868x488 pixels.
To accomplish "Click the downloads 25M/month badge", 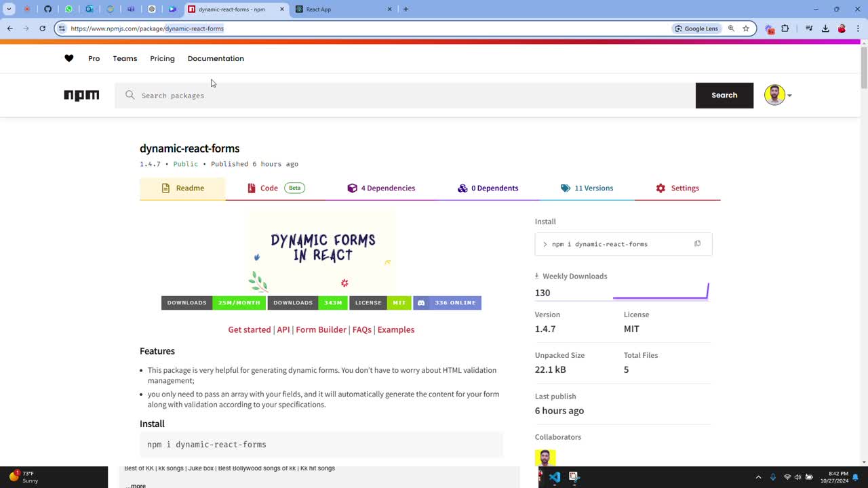I will (214, 303).
